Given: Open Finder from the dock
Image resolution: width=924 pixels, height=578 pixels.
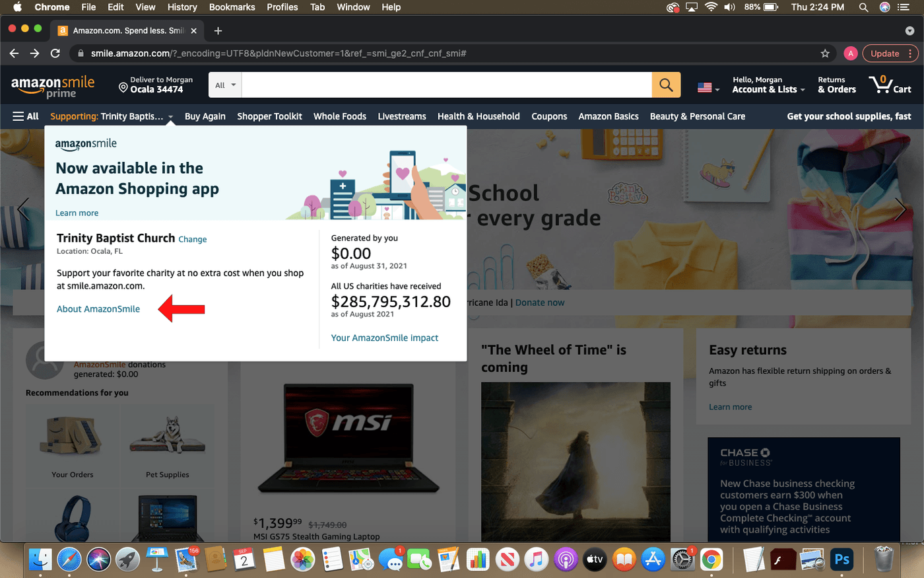Looking at the screenshot, I should coord(40,560).
